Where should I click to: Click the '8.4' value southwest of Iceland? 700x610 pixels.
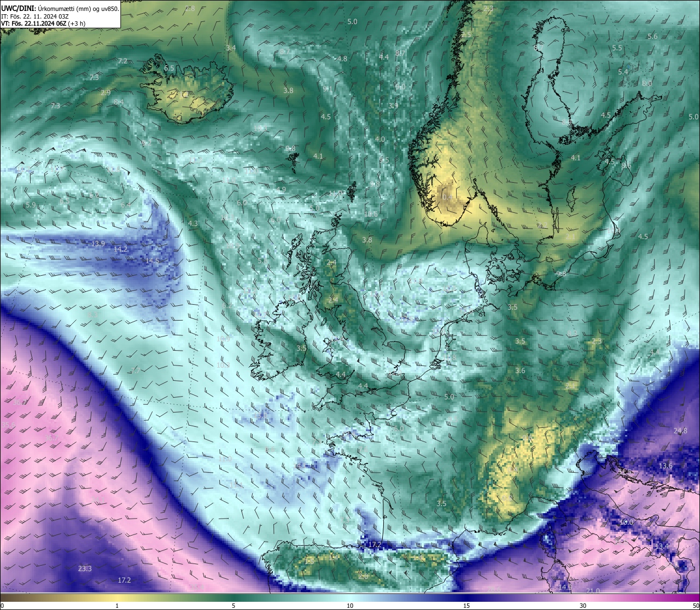point(119,102)
